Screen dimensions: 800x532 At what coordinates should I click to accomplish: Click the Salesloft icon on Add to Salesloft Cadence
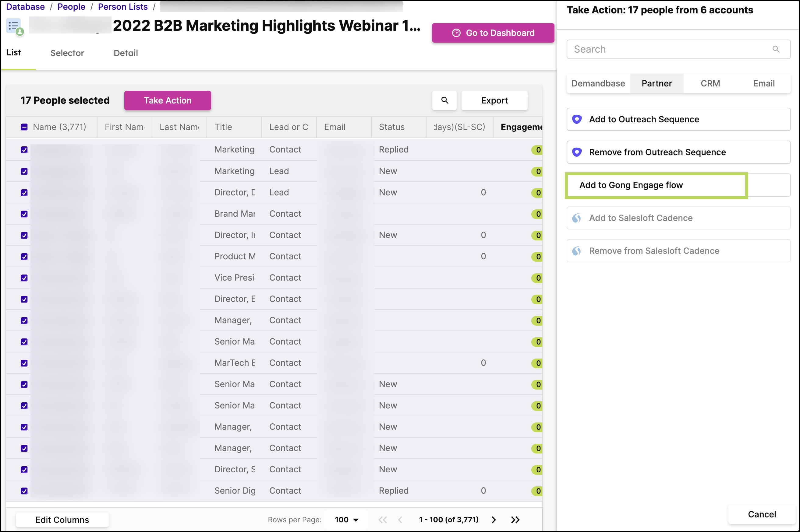[577, 218]
